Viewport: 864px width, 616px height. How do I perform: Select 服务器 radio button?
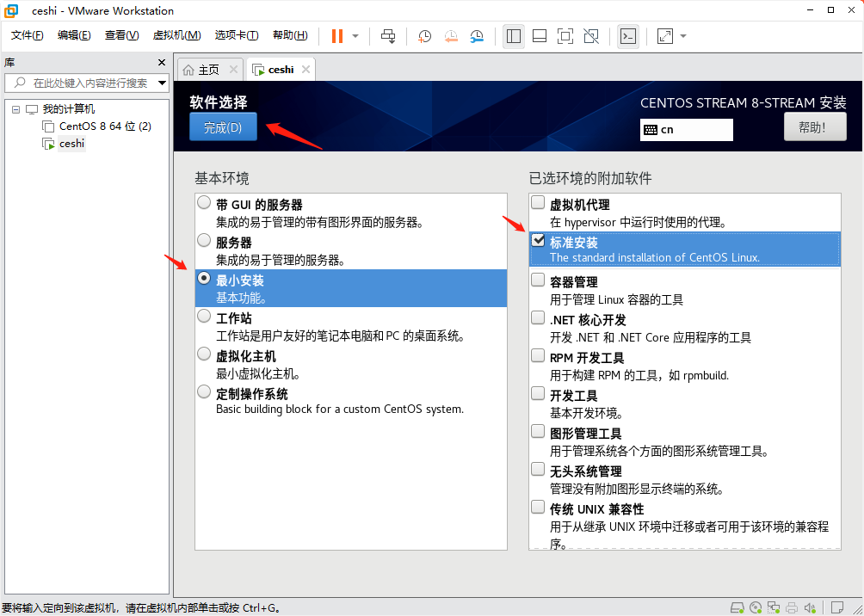204,240
